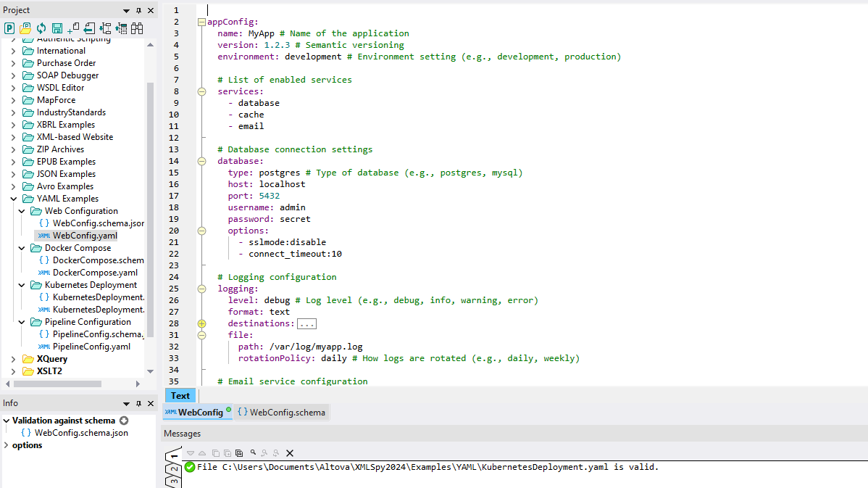Collapse the services code block

[201, 91]
